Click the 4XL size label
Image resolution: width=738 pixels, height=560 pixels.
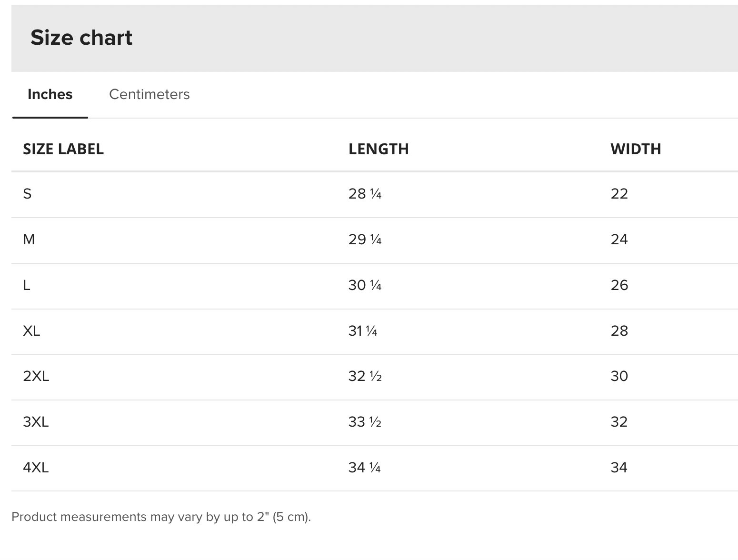(36, 468)
